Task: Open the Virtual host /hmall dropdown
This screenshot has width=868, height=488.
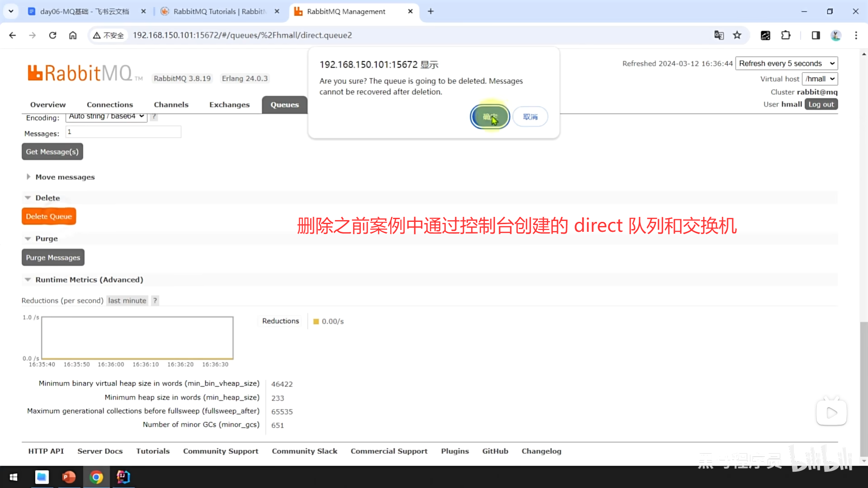Action: coord(820,79)
